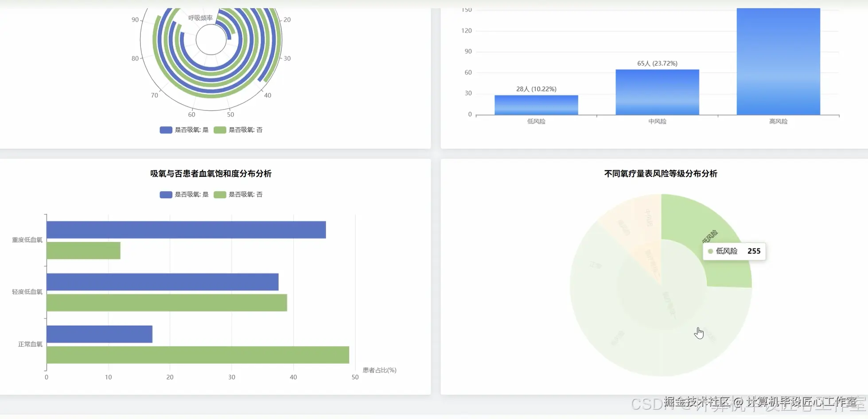
Task: Click the 低风险 bar labeled 28人 (10.22%)
Action: point(536,104)
